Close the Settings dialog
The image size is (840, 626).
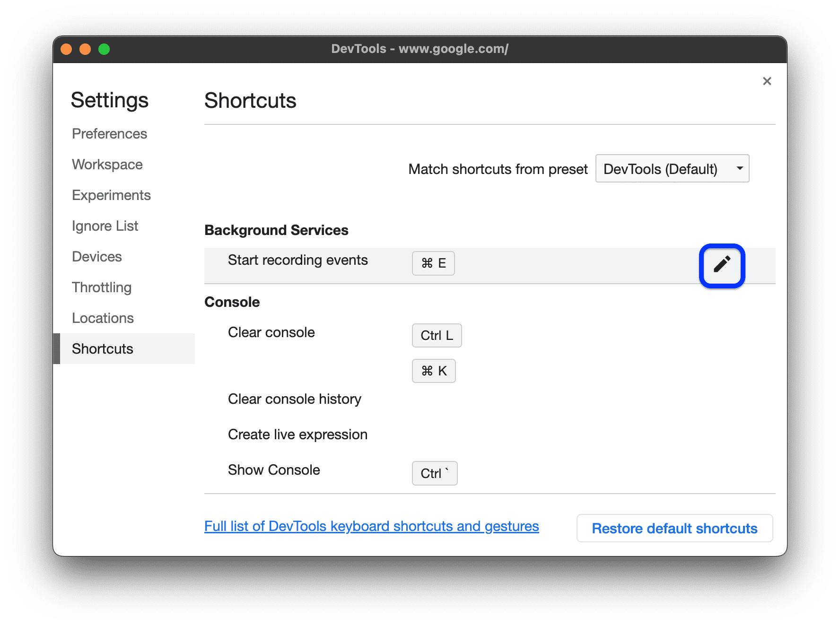click(x=766, y=81)
